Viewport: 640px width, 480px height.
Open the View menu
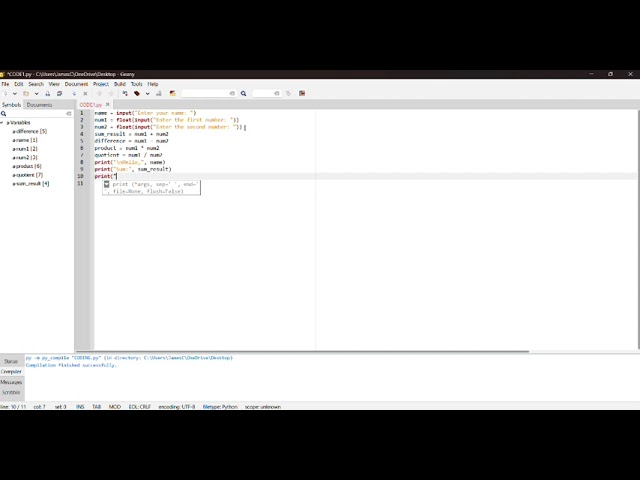pyautogui.click(x=54, y=84)
